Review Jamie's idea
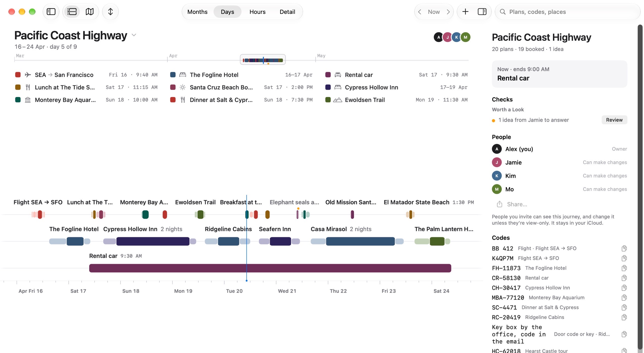This screenshot has width=644, height=353. [x=614, y=120]
